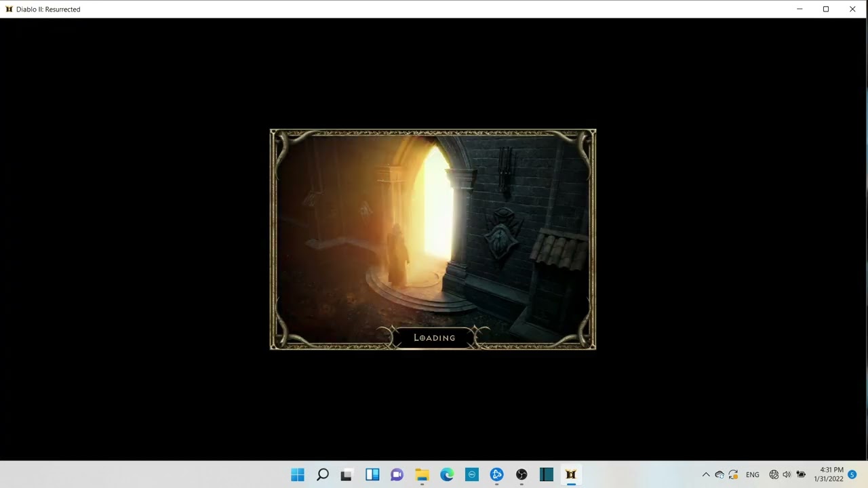Click the Diablo II title bar icon
Image resolution: width=868 pixels, height=488 pixels.
(9, 9)
